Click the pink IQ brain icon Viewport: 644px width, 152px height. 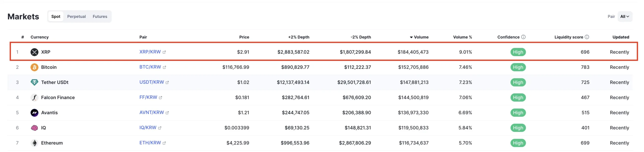34,128
